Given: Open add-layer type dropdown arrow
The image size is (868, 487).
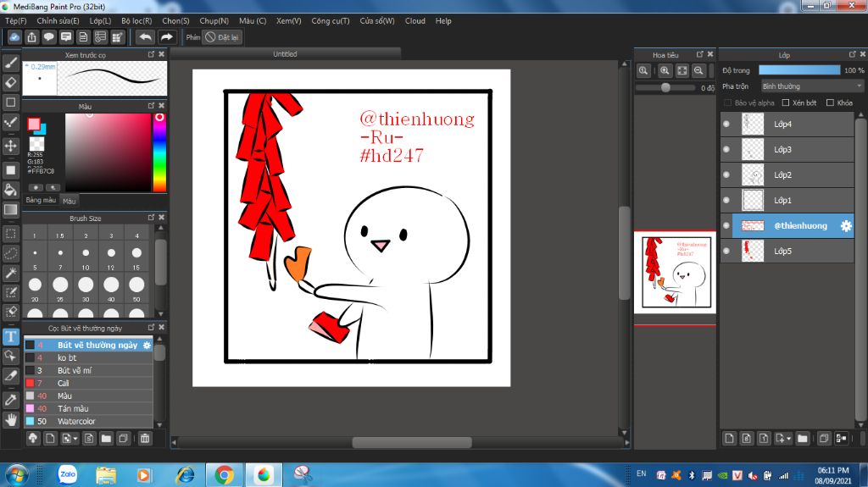Looking at the screenshot, I should [x=788, y=439].
